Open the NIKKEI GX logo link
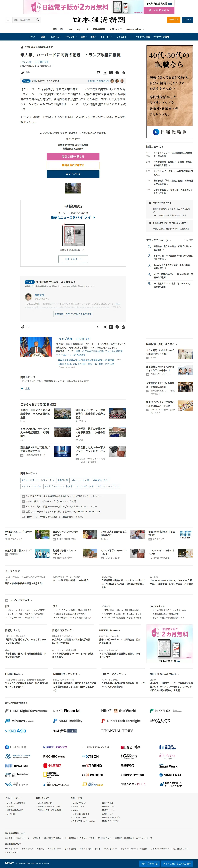This screenshot has width=198, height=868. 166,711
